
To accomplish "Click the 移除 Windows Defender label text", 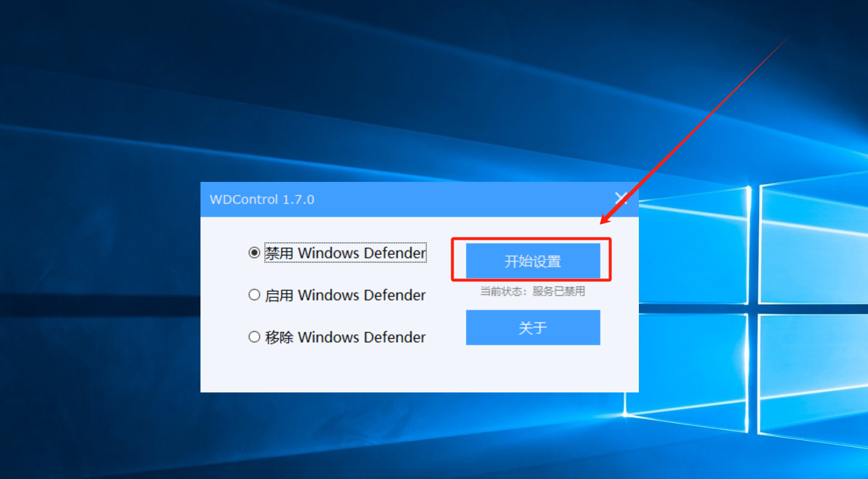I will tap(345, 337).
